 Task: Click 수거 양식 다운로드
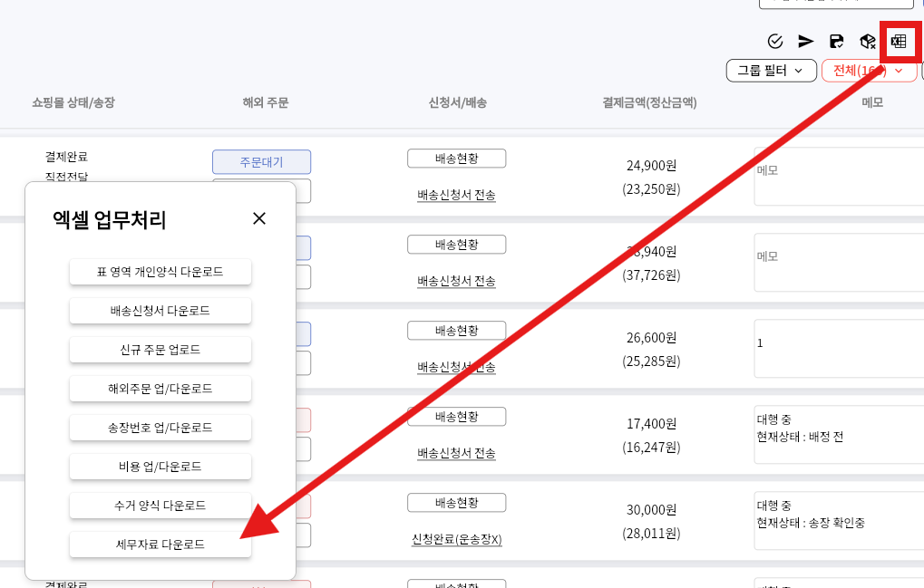(x=160, y=506)
